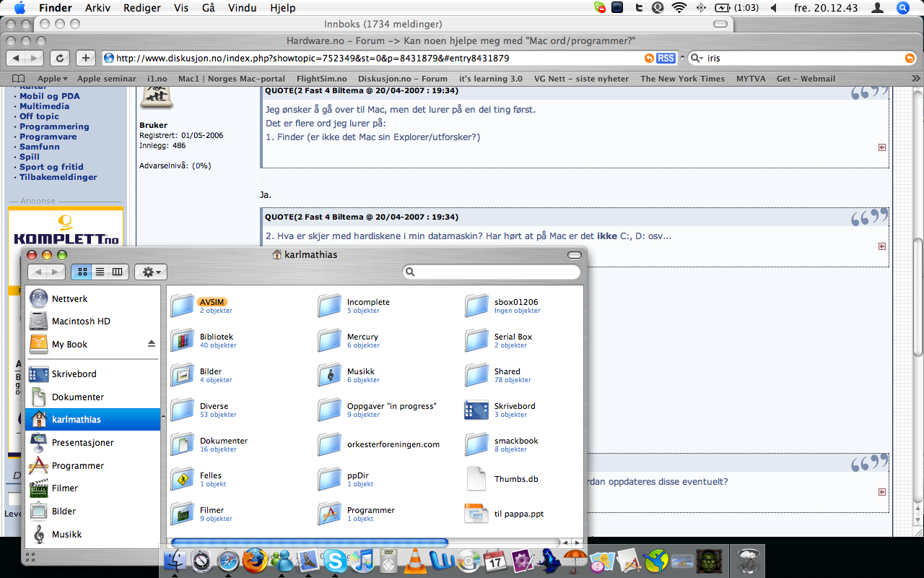
Task: Select the til pappa.ppt file icon
Action: click(x=477, y=514)
